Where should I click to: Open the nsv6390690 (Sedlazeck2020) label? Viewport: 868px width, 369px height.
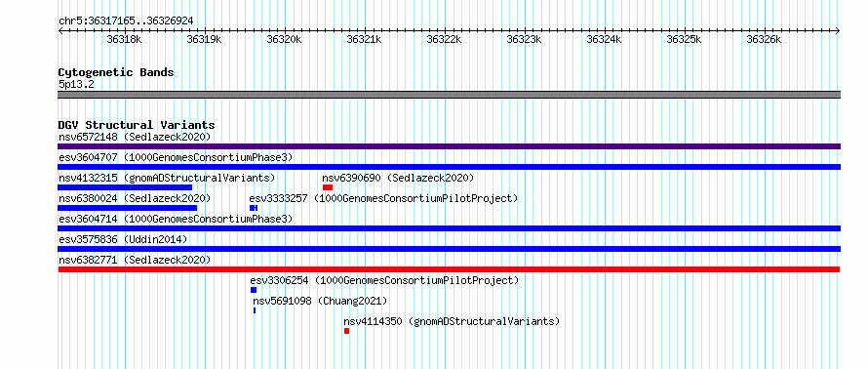399,178
